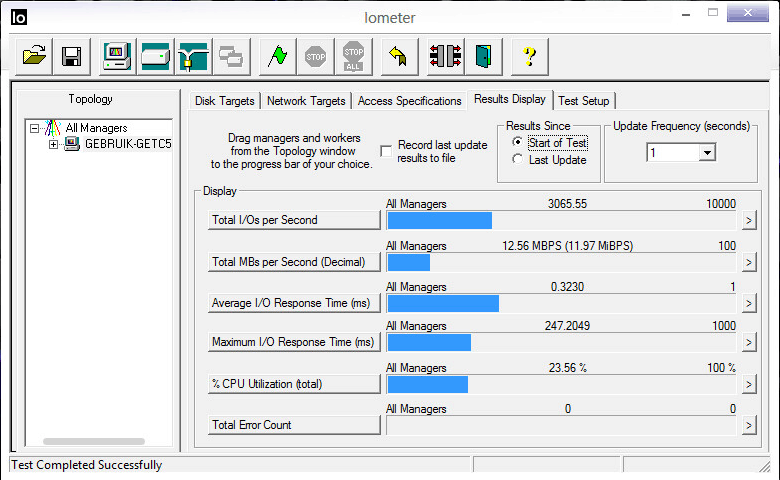Viewport: 780px width, 480px height.
Task: Exit Iometer via door icon
Action: 484,56
